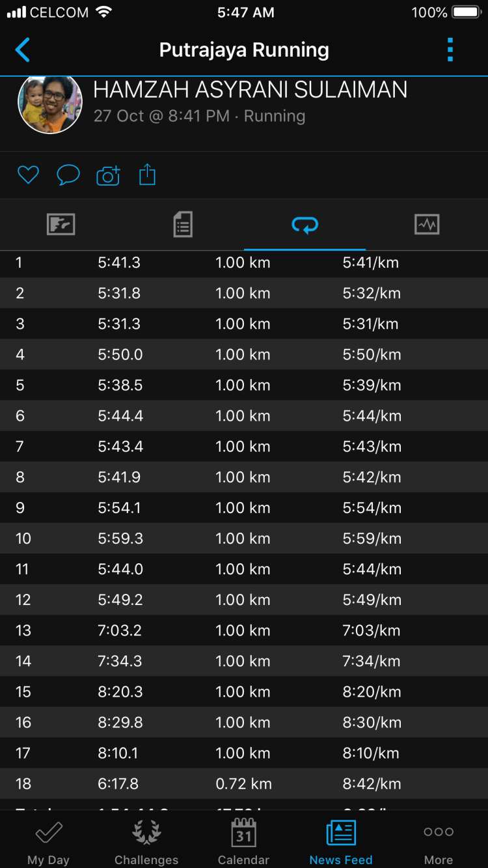This screenshot has height=868, width=488.
Task: Like the activity with the heart icon
Action: (x=28, y=175)
